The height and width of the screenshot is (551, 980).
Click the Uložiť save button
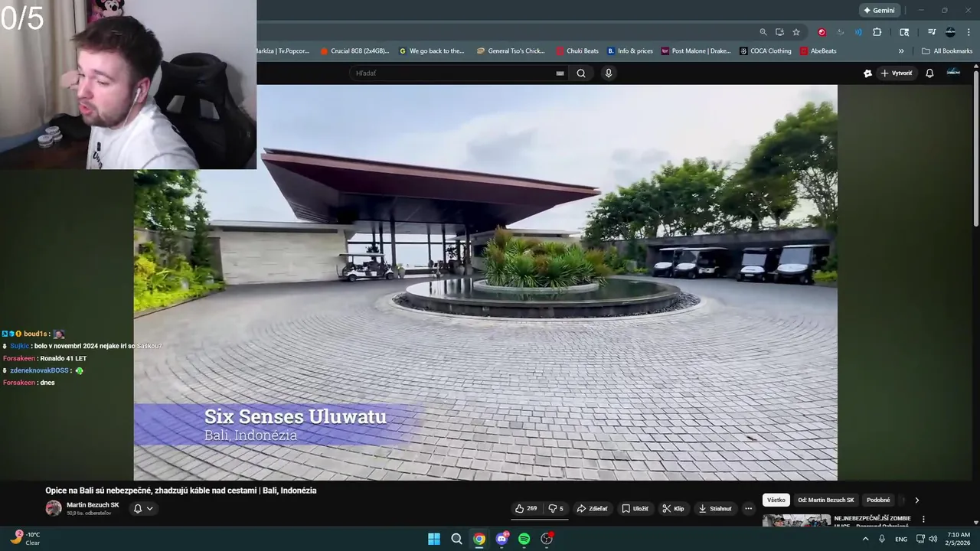tap(635, 508)
